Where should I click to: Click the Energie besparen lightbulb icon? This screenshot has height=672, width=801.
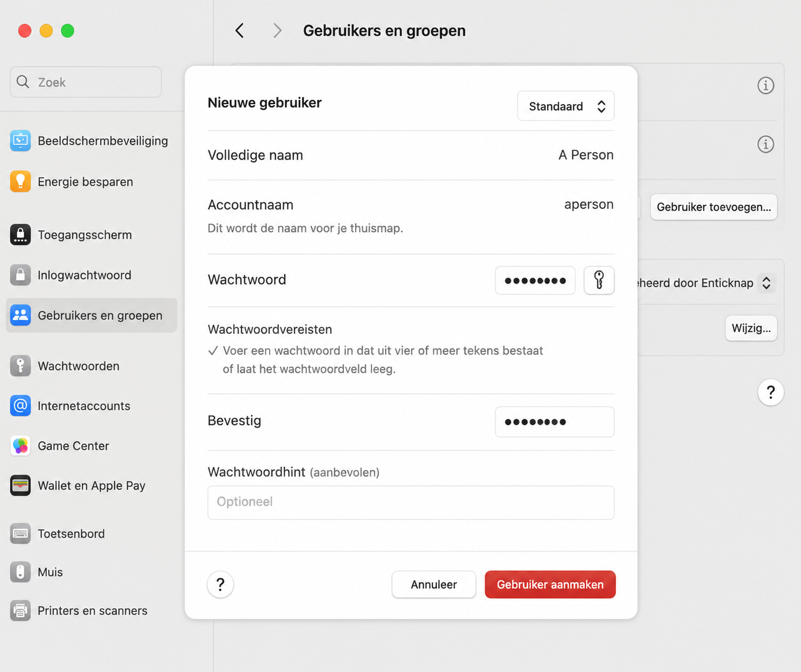(20, 181)
